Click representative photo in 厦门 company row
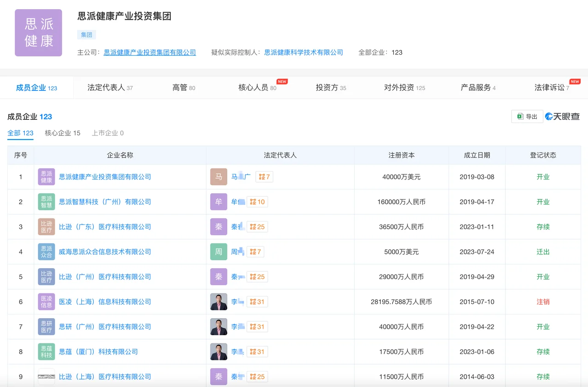The image size is (588, 387). (219, 352)
